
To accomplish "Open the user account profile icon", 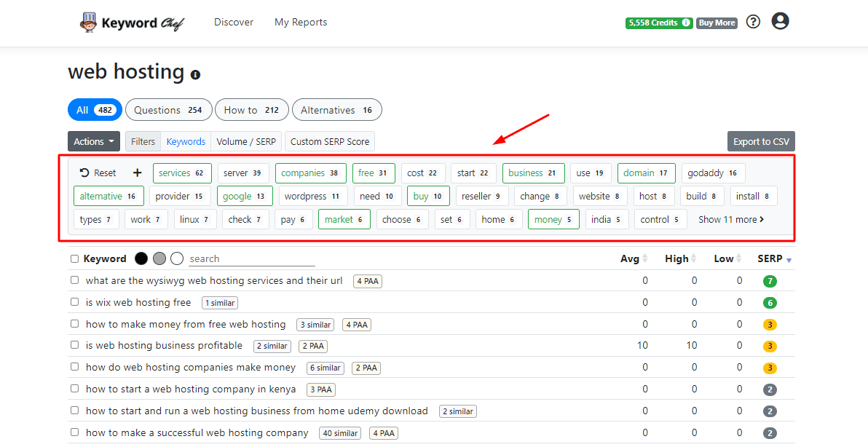I will [780, 22].
